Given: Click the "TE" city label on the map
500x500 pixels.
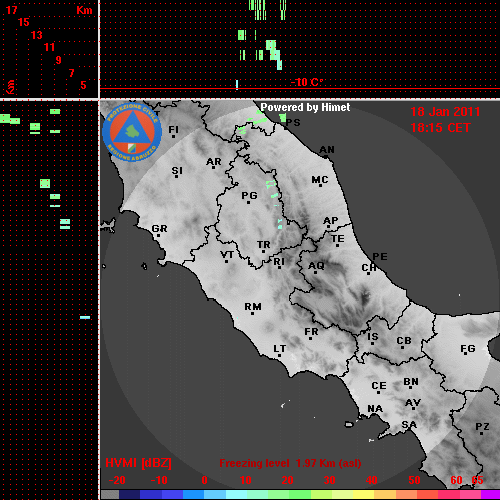Looking at the screenshot, I should coord(338,239).
